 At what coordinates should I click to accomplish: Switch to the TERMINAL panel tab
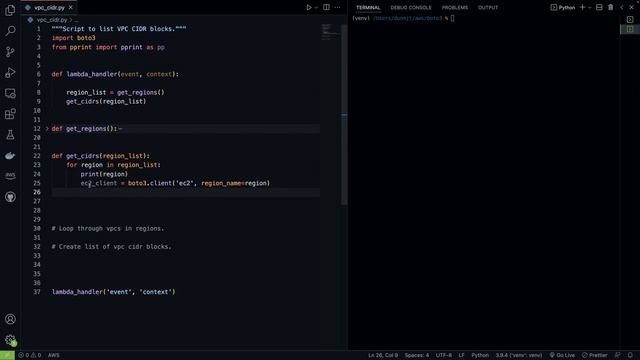368,7
